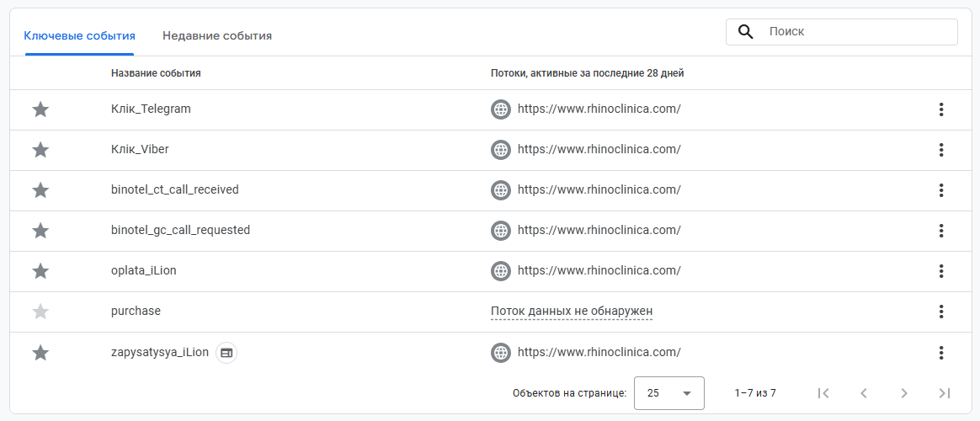Toggle the star for oplata_iLion

(40, 271)
